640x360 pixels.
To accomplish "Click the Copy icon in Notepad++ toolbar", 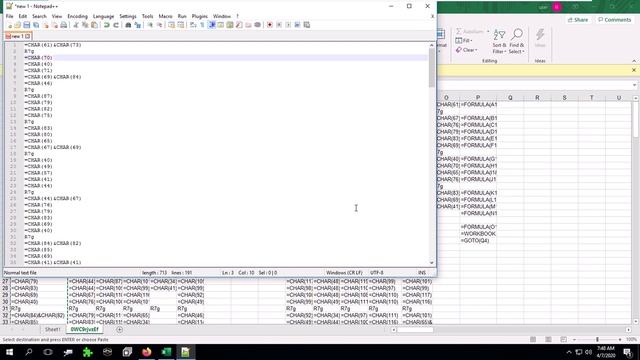I will coord(85,25).
